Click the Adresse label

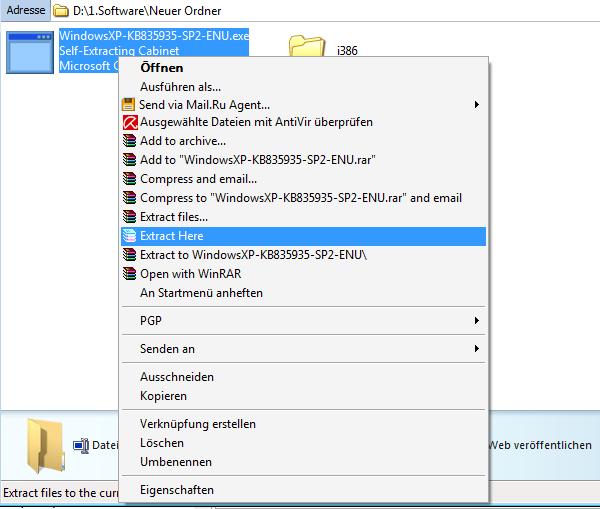click(26, 10)
